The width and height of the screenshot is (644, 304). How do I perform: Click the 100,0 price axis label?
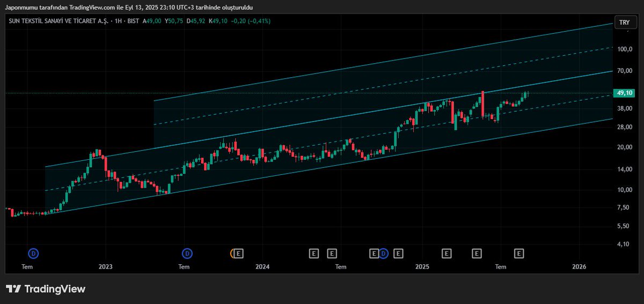[624, 49]
